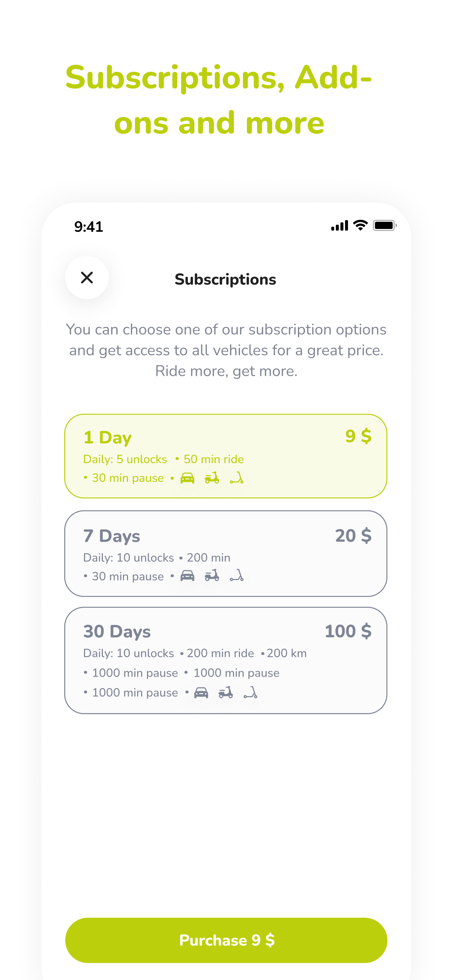Tap the 100 $ price label
The height and width of the screenshot is (980, 453).
pyautogui.click(x=348, y=631)
